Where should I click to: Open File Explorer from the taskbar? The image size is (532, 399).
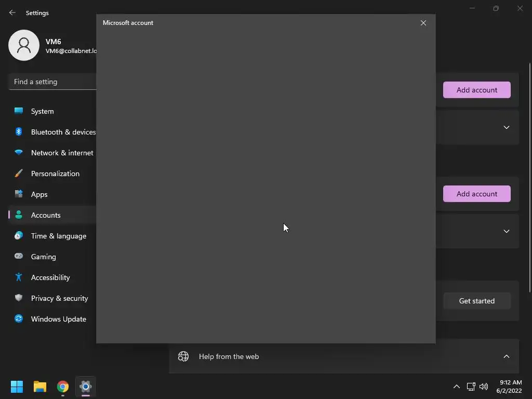[x=39, y=387]
